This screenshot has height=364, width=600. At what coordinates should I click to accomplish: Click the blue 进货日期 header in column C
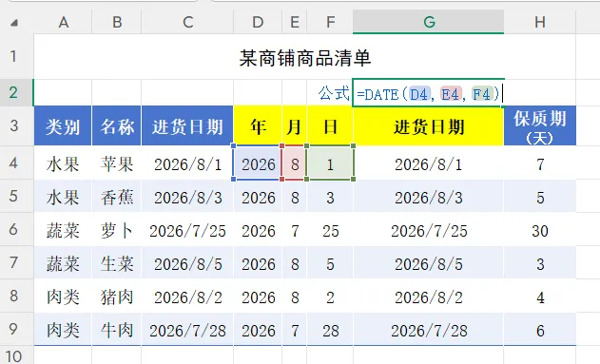click(187, 126)
